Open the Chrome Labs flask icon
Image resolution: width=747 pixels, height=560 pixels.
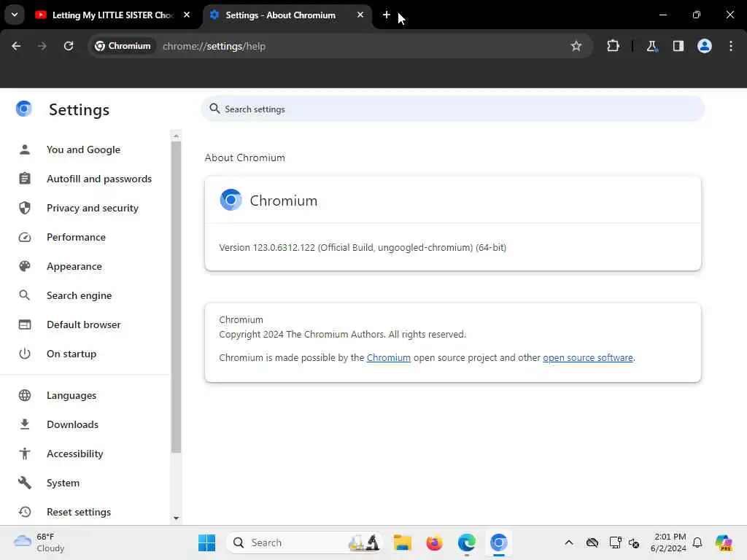651,46
